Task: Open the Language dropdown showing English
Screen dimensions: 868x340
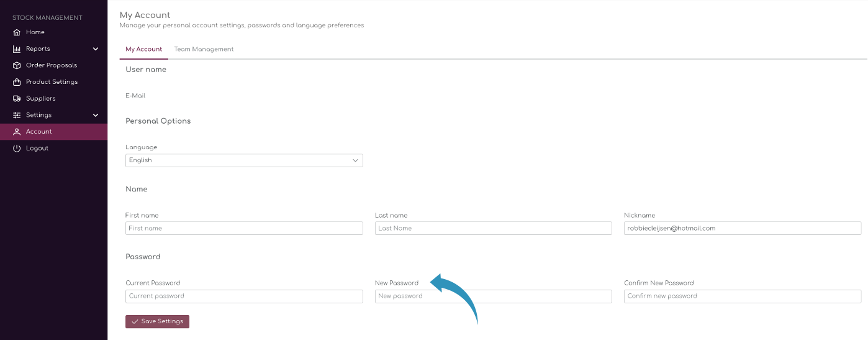Action: click(244, 160)
